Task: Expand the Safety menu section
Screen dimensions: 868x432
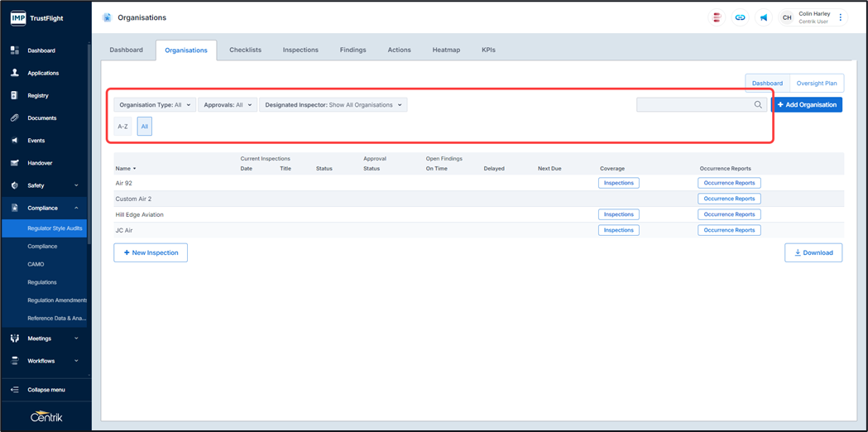Action: 46,185
